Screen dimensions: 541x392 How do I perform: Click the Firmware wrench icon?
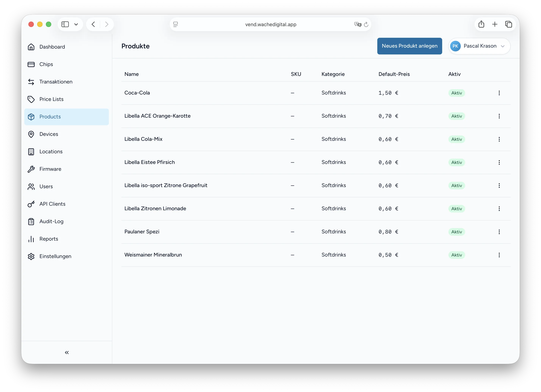31,169
